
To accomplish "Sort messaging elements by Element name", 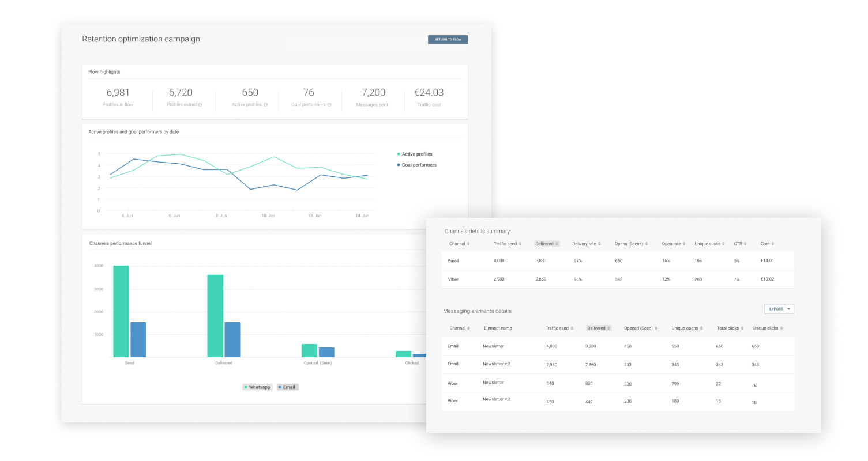I will click(498, 328).
